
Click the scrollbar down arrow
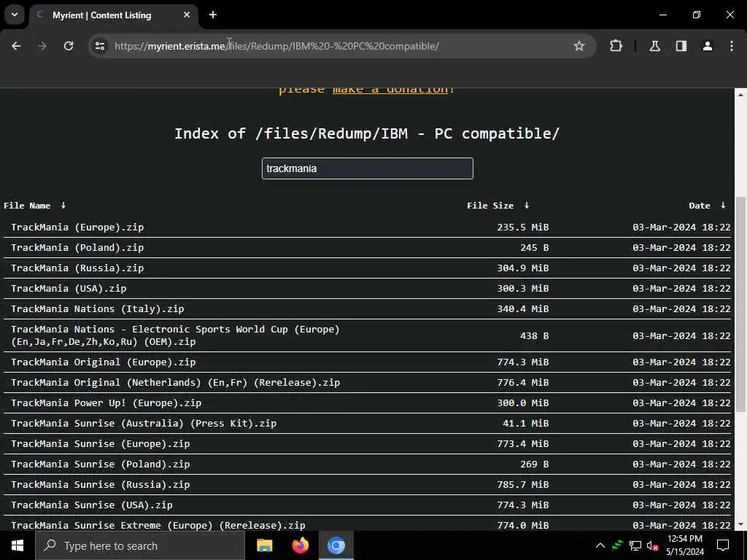pyautogui.click(x=740, y=524)
